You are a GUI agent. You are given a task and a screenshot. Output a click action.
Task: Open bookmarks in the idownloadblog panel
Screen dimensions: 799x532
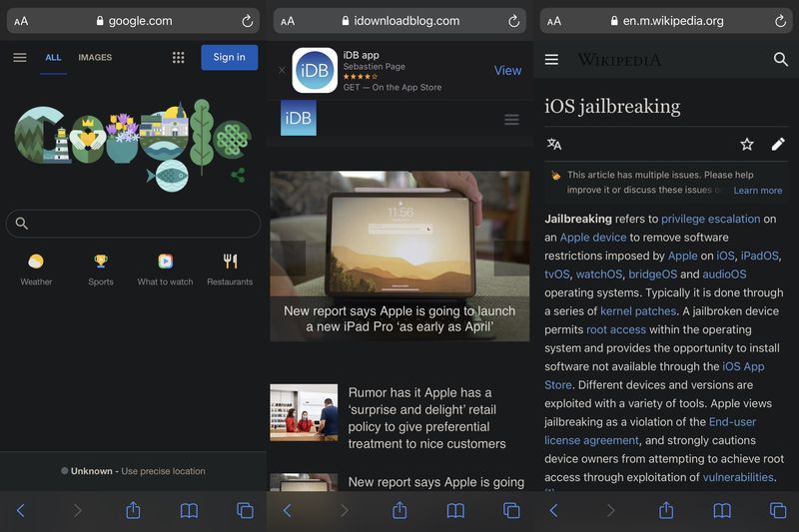click(x=455, y=510)
